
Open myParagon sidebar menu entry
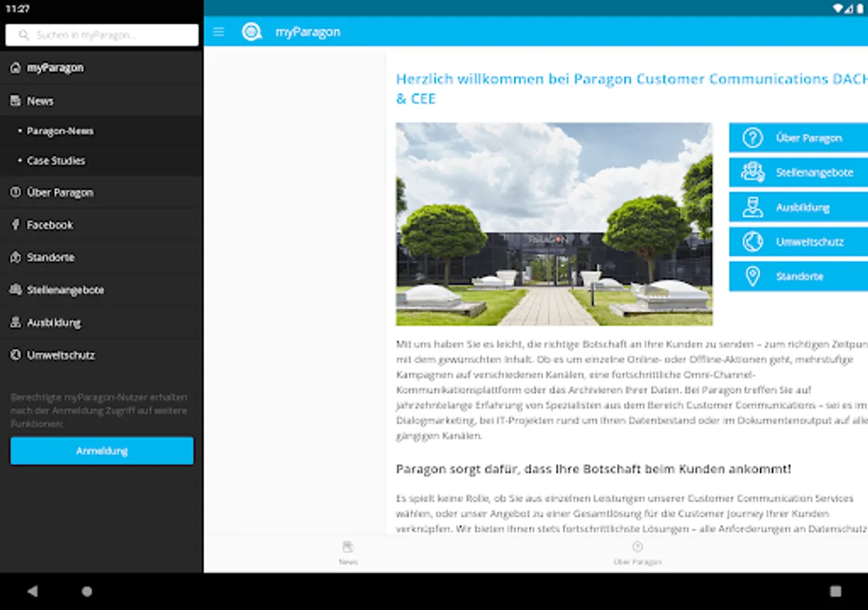(x=102, y=68)
